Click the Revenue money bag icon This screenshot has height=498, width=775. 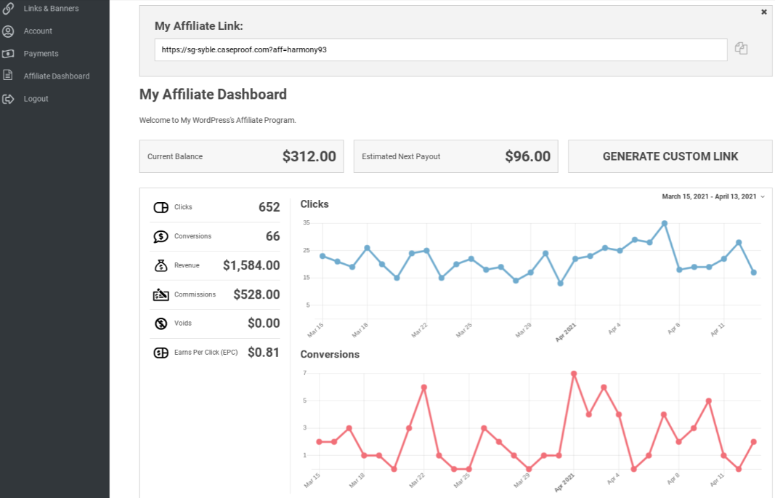[x=161, y=266]
